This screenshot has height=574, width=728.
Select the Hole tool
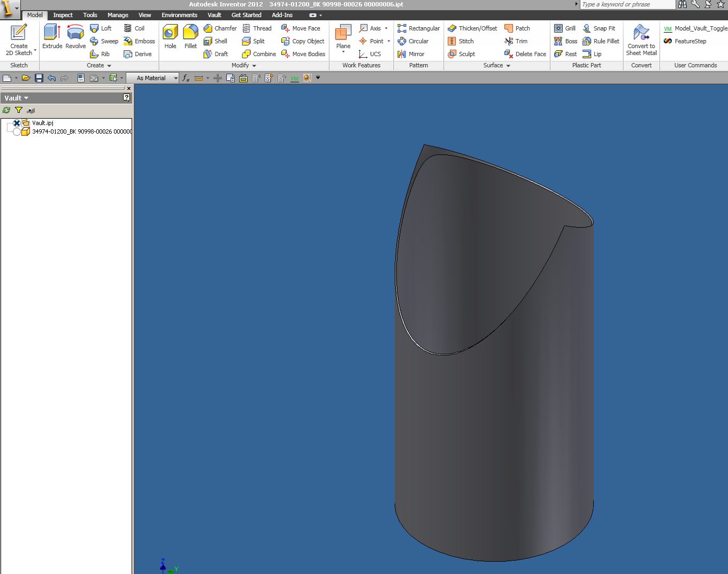(170, 37)
